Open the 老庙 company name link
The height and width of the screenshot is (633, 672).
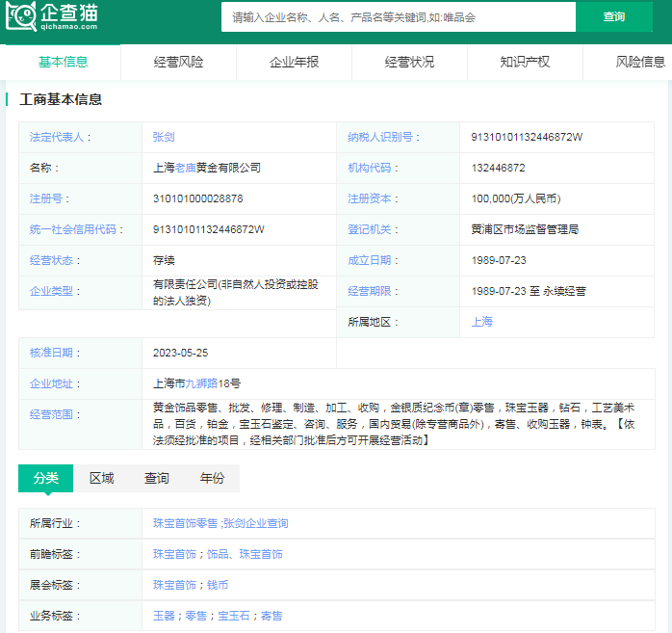tap(186, 168)
